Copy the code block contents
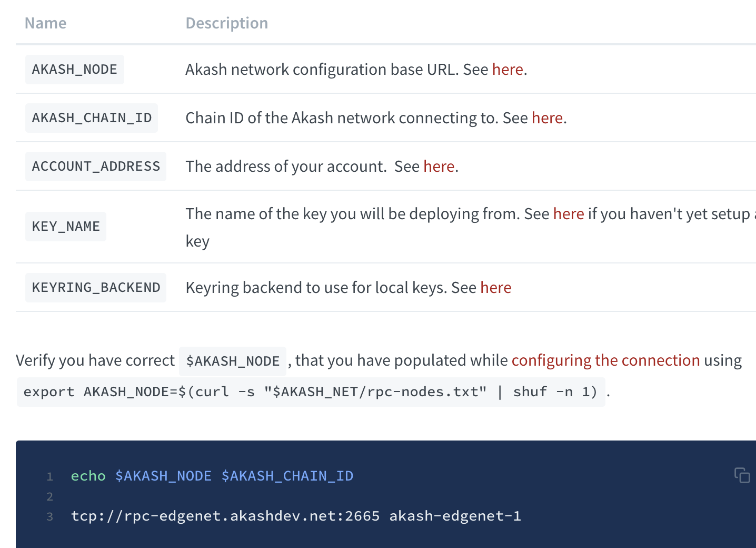756x548 pixels. 742,475
